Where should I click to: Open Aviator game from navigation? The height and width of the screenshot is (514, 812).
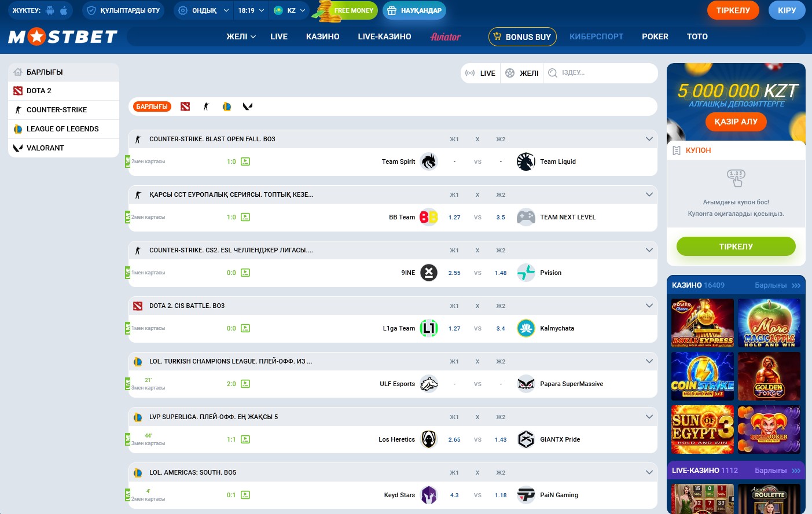coord(446,36)
